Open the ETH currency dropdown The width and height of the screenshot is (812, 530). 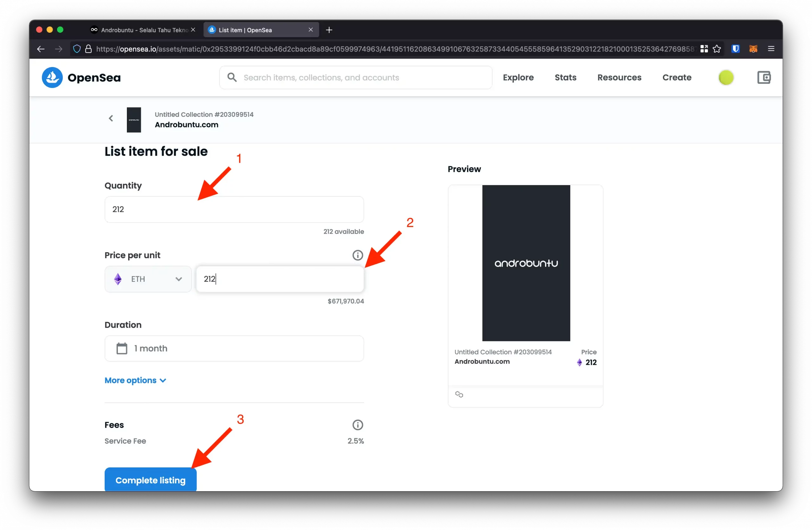(x=148, y=279)
